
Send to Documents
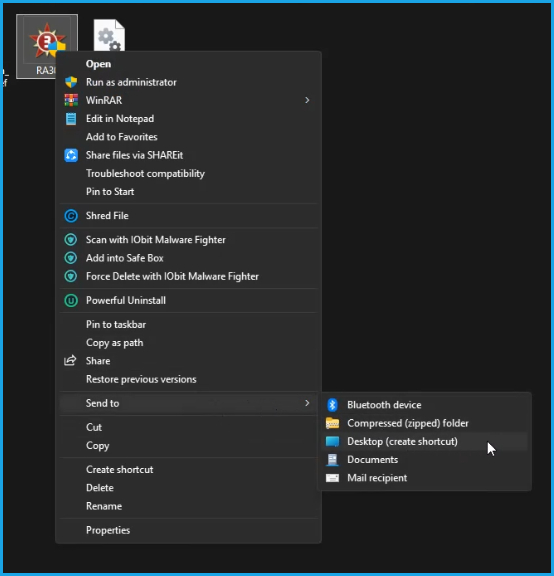(424, 460)
